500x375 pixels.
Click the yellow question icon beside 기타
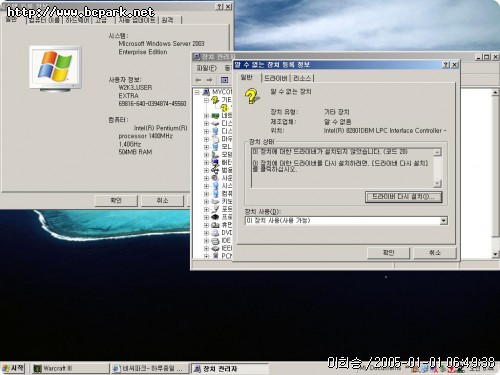pyautogui.click(x=215, y=100)
